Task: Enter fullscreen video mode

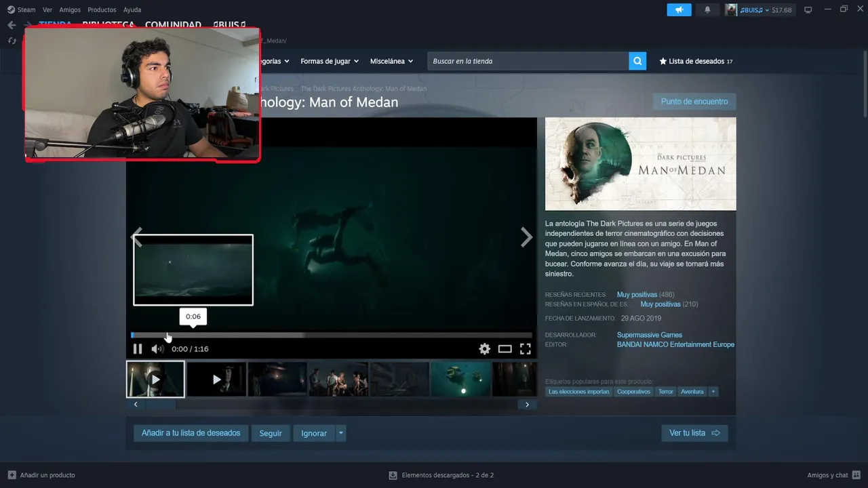Action: point(525,349)
